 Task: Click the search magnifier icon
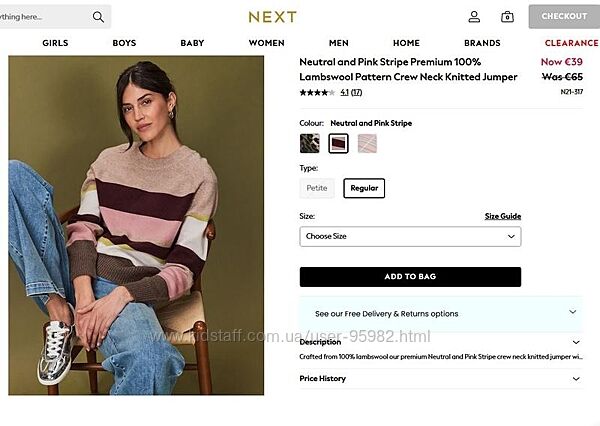click(x=98, y=17)
